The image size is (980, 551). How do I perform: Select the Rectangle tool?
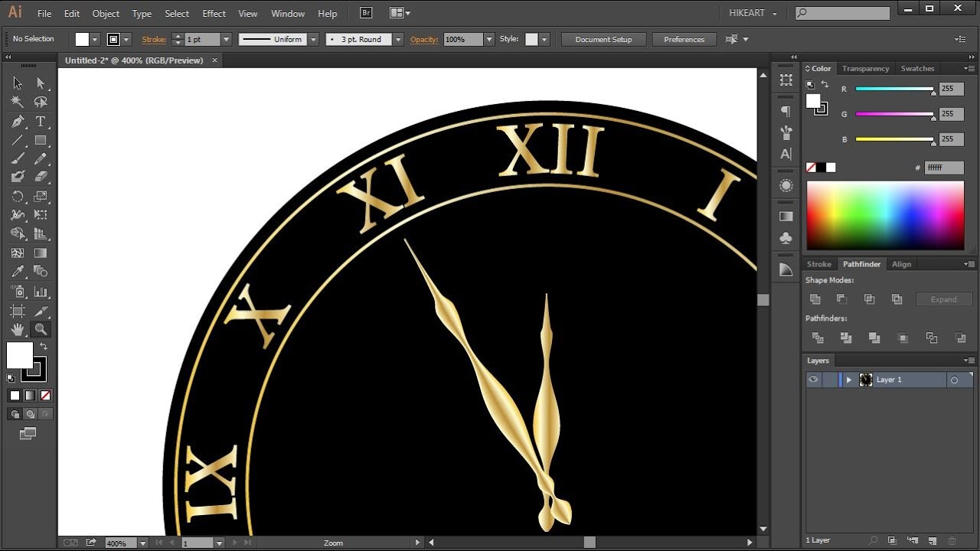(x=41, y=140)
